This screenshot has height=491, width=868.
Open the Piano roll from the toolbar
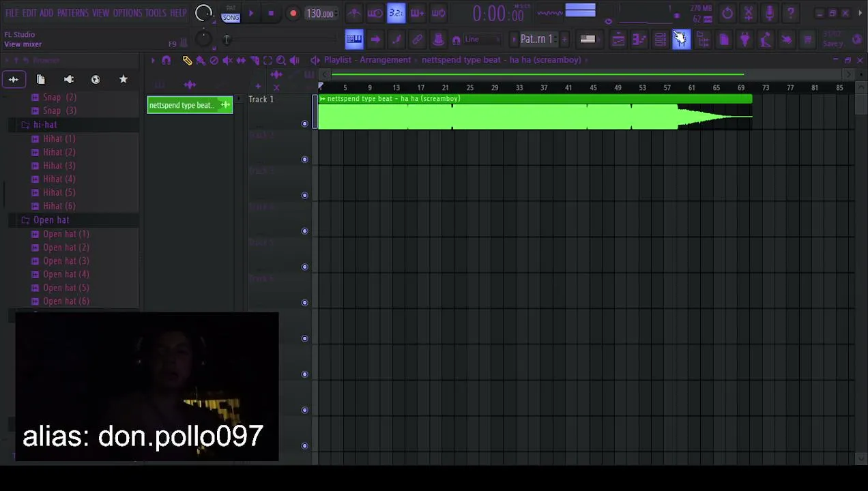click(639, 40)
